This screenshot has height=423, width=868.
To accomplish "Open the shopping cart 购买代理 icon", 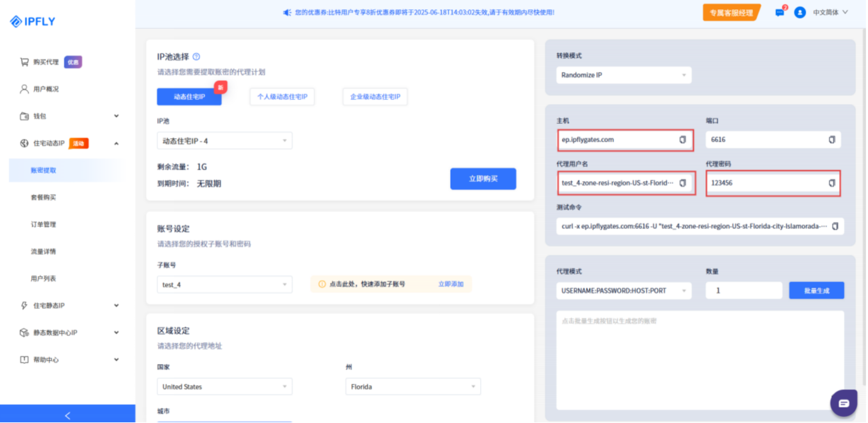I will (24, 62).
